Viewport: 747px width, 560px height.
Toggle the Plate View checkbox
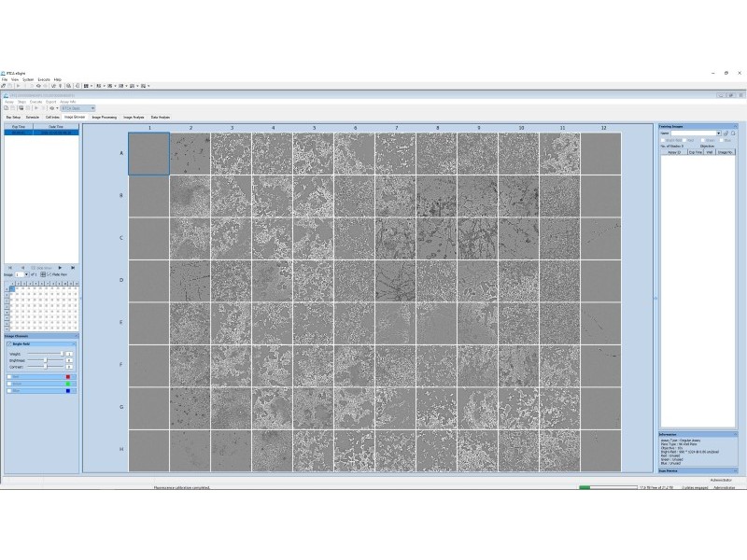[x=49, y=274]
